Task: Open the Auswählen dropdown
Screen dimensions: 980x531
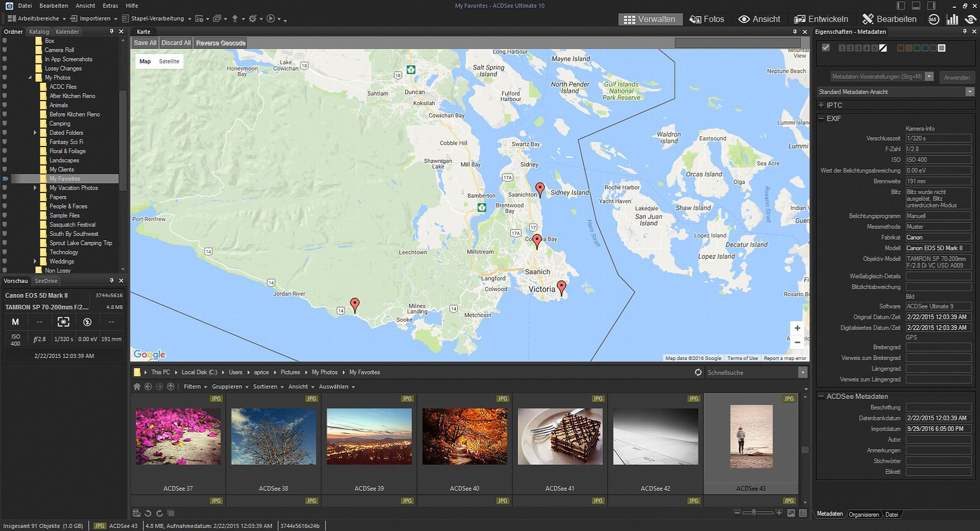Action: [x=337, y=387]
